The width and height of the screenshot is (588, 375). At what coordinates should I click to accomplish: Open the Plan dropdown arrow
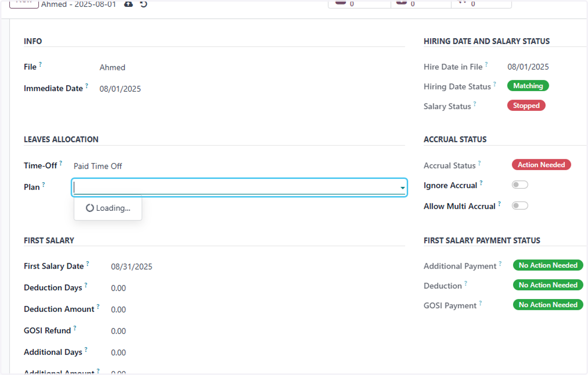(x=403, y=188)
